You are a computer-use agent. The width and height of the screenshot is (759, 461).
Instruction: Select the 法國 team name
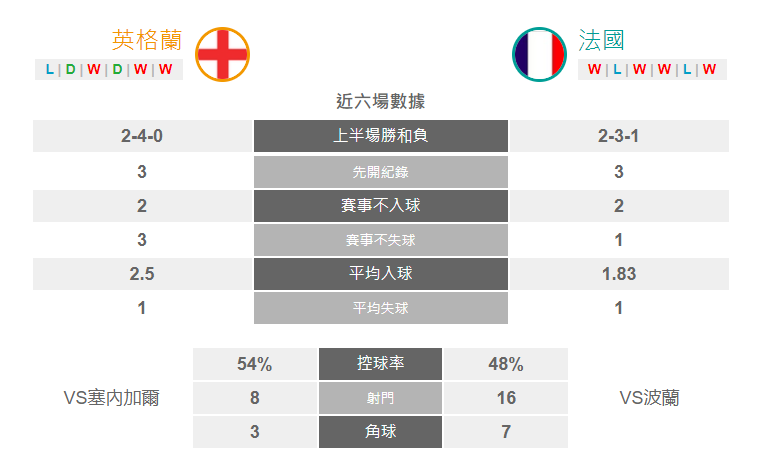(601, 40)
